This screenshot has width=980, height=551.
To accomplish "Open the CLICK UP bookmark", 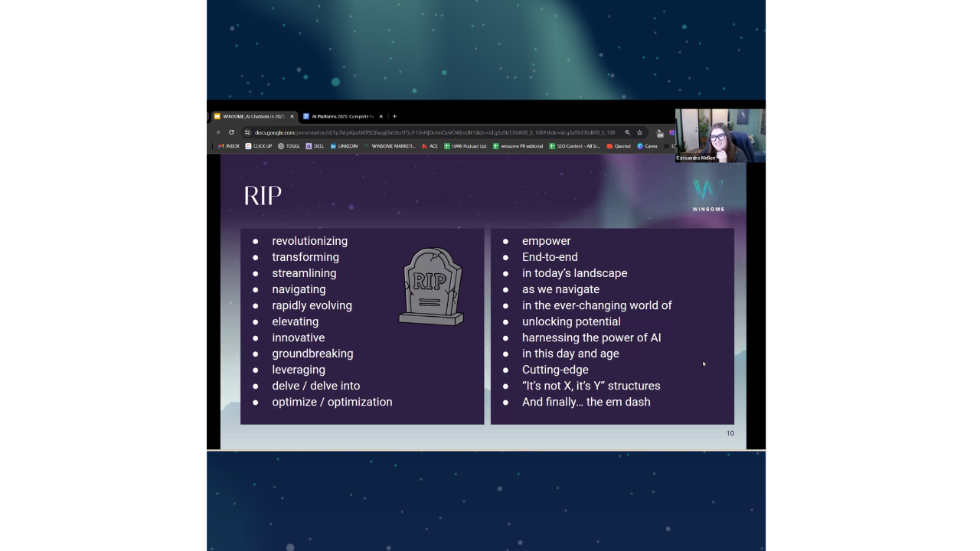I will (x=258, y=145).
